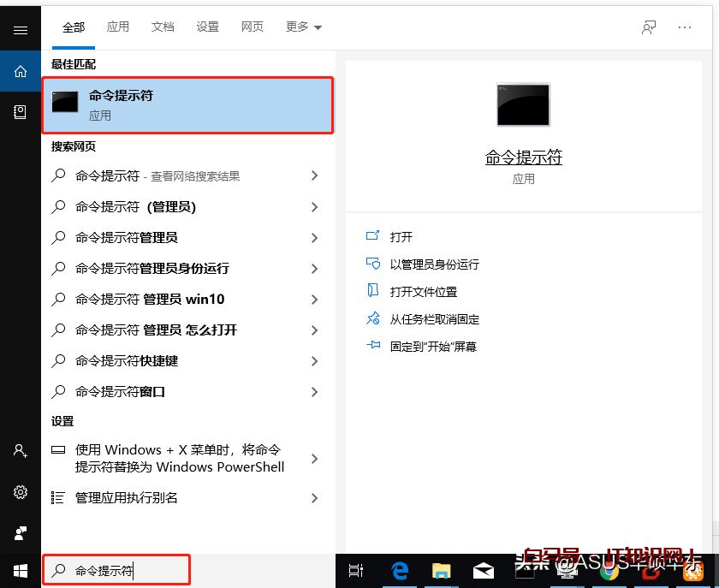Click the settings gear icon in sidebar
The image size is (719, 588).
[21, 492]
